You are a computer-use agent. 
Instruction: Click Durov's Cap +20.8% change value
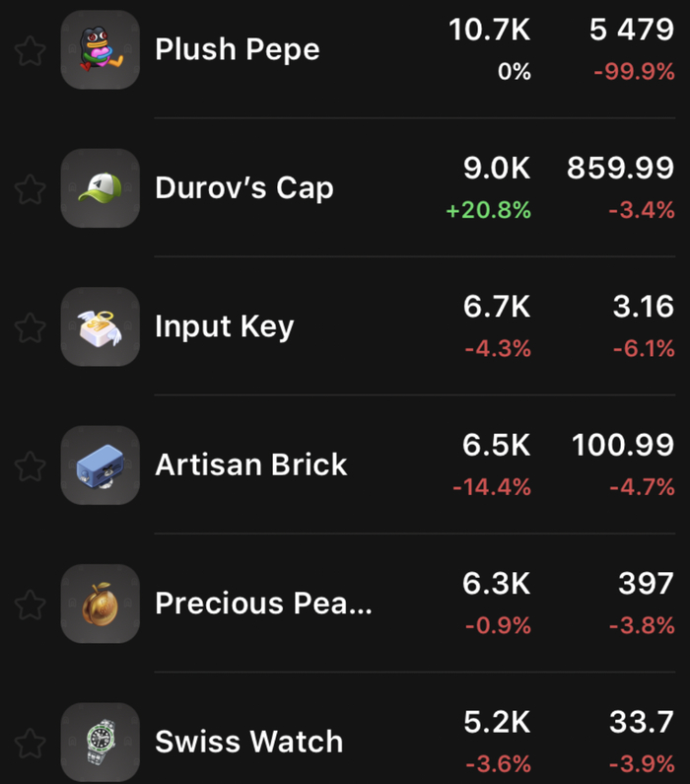click(x=489, y=210)
